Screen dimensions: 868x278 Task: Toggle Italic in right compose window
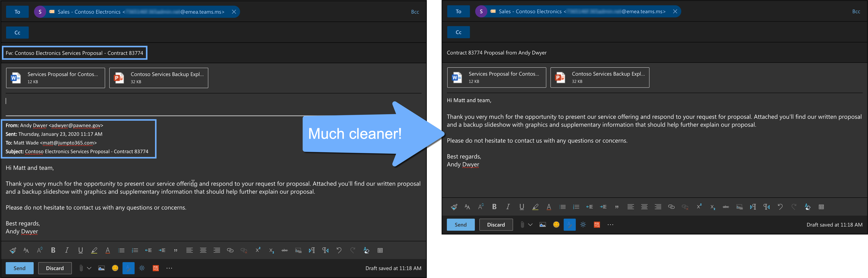508,207
